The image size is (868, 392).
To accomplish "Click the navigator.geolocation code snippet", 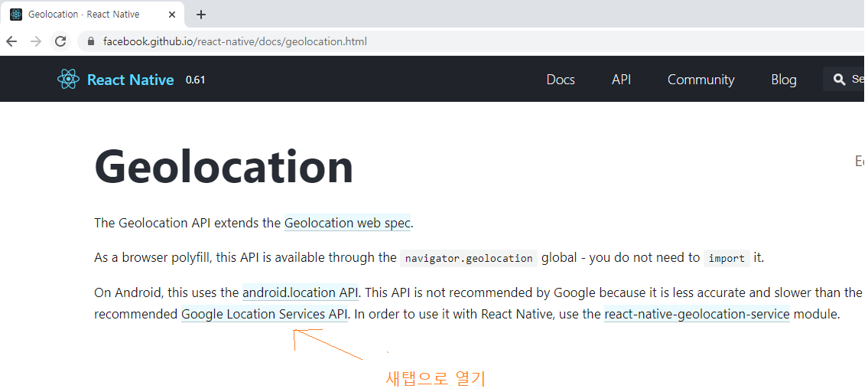I will [469, 258].
